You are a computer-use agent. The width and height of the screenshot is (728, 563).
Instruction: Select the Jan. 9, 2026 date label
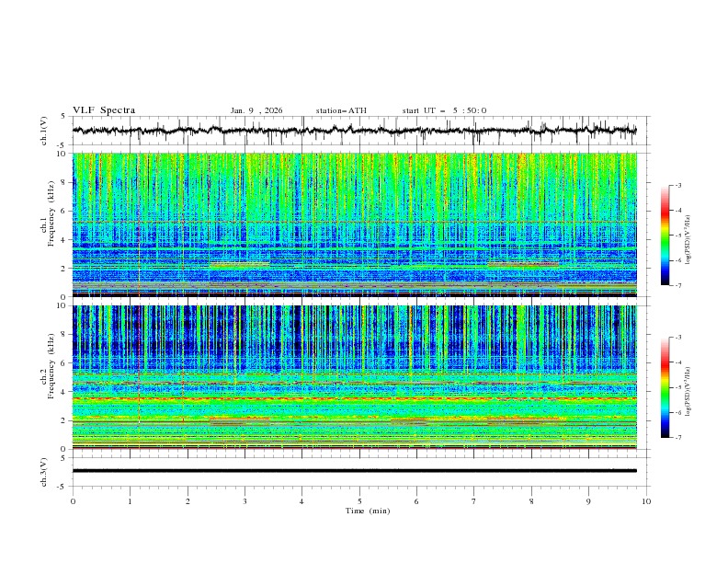(x=256, y=110)
